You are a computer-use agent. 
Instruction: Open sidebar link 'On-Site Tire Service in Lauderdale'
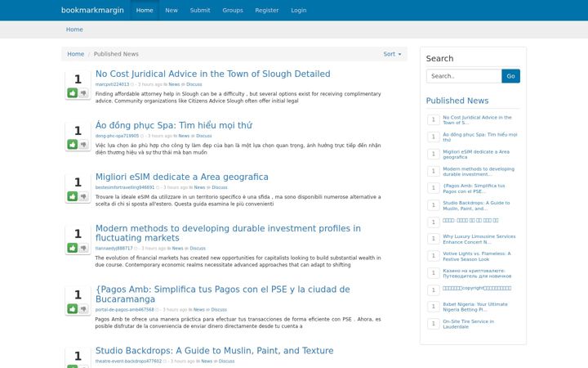click(x=469, y=324)
